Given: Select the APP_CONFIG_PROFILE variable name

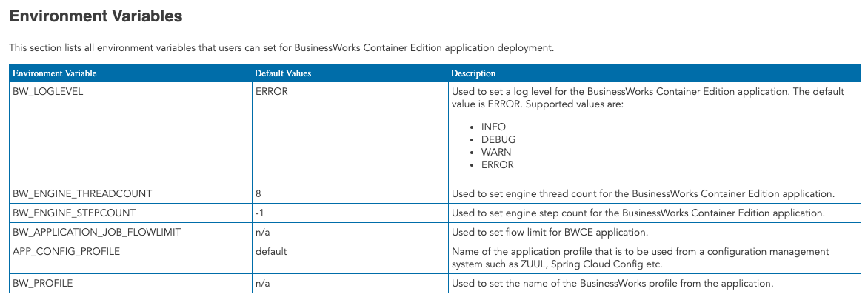Looking at the screenshot, I should pos(67,252).
